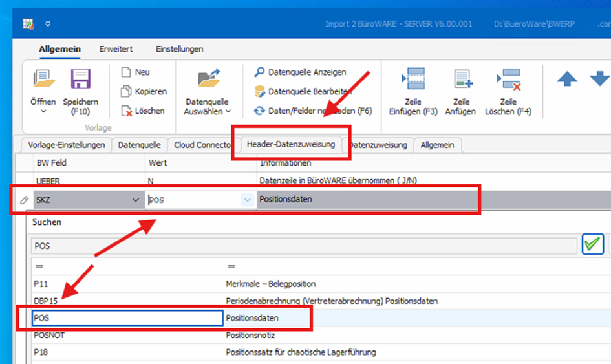The width and height of the screenshot is (611, 364).
Task: Click Kopieren to copy the template
Action: click(x=144, y=92)
